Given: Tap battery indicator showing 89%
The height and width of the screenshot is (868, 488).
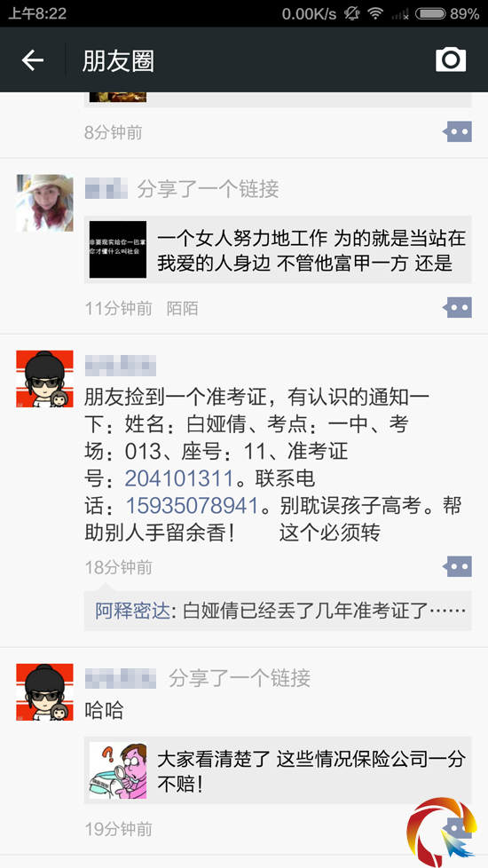Looking at the screenshot, I should [447, 14].
